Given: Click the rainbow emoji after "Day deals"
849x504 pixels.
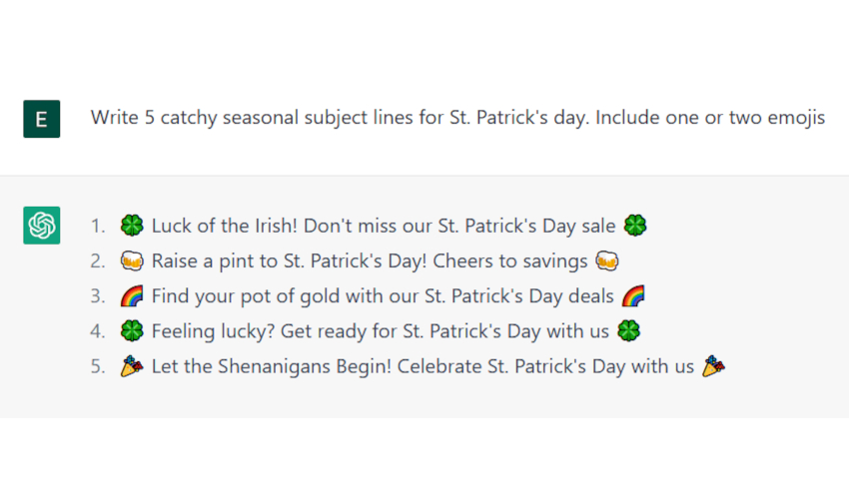Looking at the screenshot, I should pyautogui.click(x=633, y=296).
